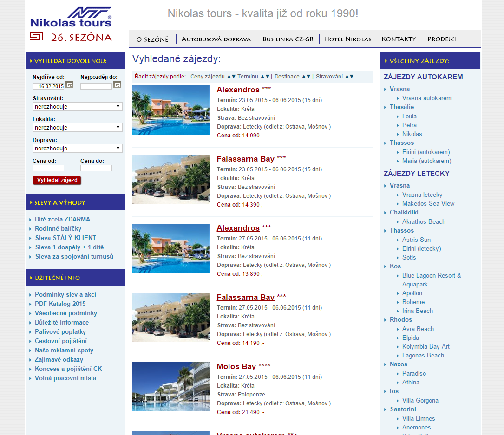504x435 pixels.
Task: Open the Stravování dropdown
Action: coord(78,107)
